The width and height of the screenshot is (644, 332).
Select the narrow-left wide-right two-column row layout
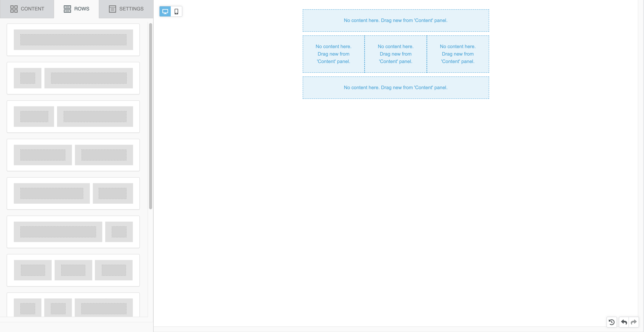tap(73, 78)
